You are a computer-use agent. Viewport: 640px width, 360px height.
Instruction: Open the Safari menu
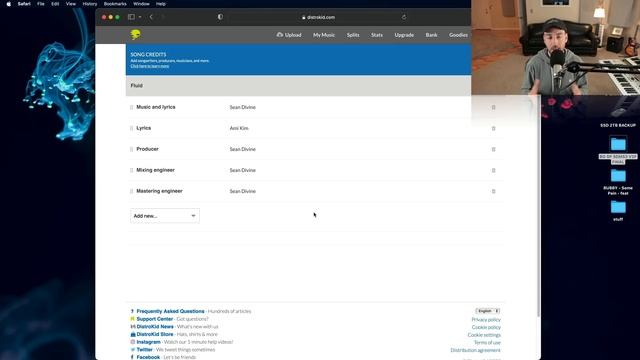pos(24,4)
